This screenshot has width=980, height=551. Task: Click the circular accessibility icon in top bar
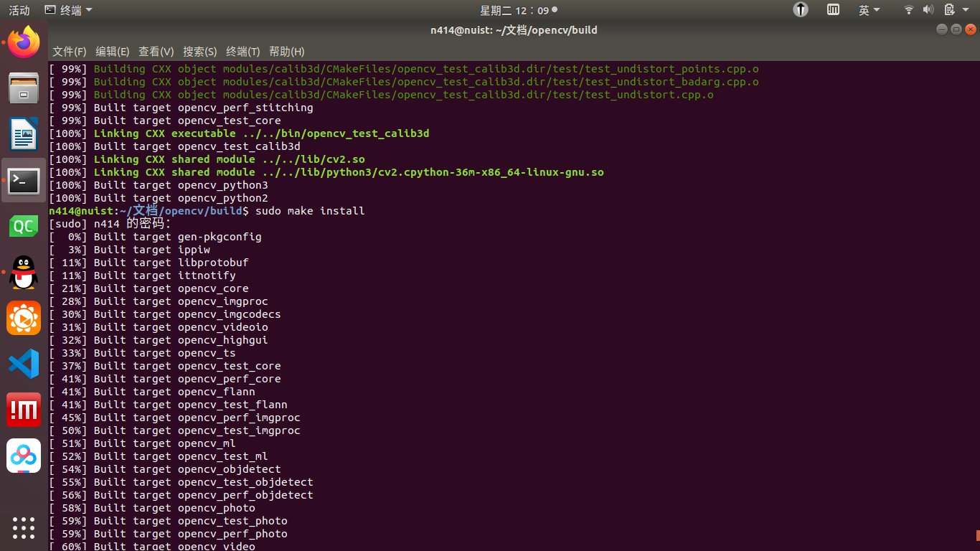[801, 10]
